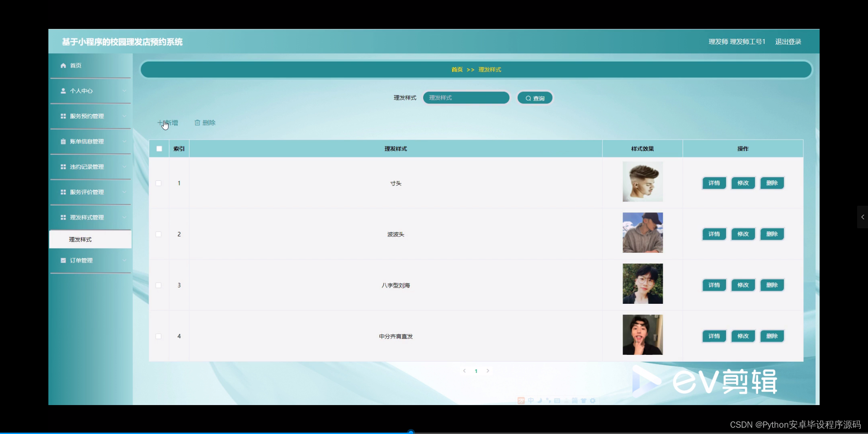The width and height of the screenshot is (868, 434).
Task: Click the 基于小程序的校园理发店预约系统 title
Action: pyautogui.click(x=122, y=42)
